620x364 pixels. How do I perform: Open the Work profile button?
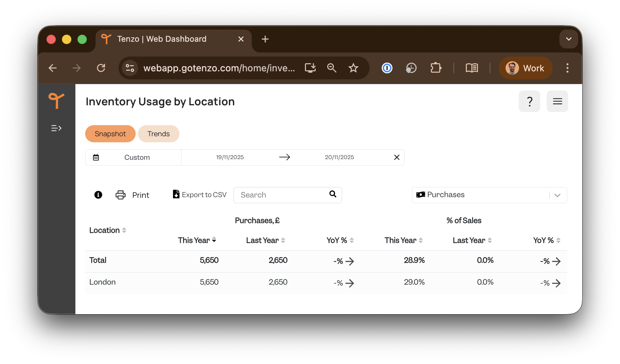click(525, 68)
